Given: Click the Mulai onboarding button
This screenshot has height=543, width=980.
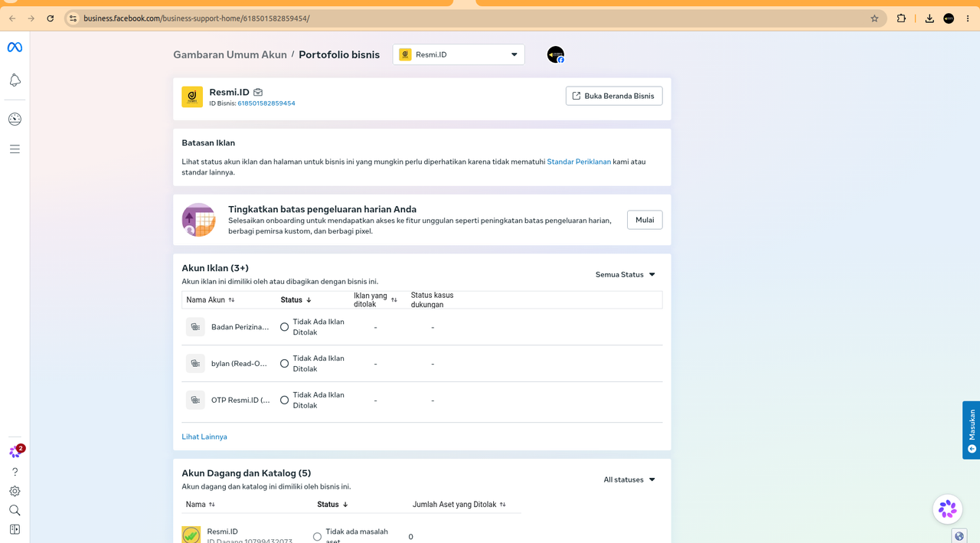Looking at the screenshot, I should [645, 220].
